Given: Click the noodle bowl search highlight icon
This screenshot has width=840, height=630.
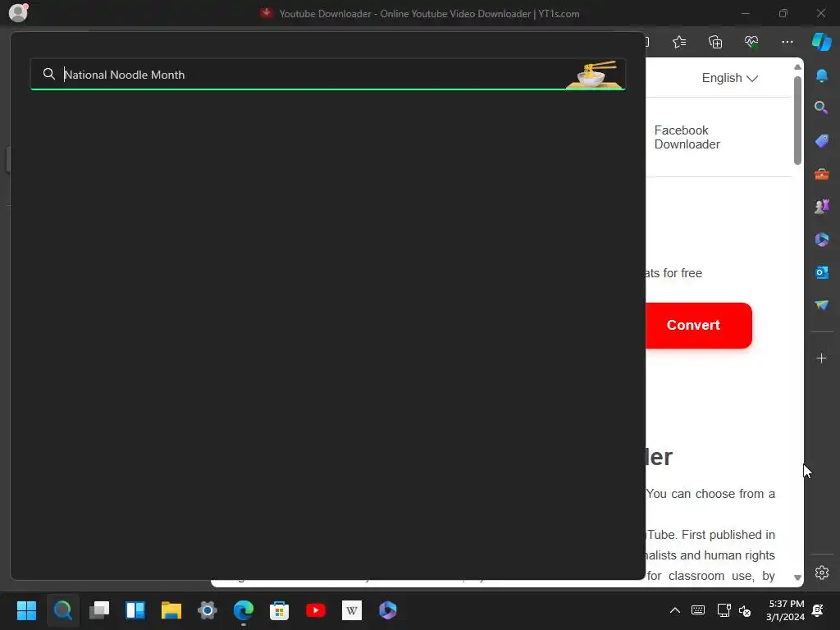Looking at the screenshot, I should (595, 74).
